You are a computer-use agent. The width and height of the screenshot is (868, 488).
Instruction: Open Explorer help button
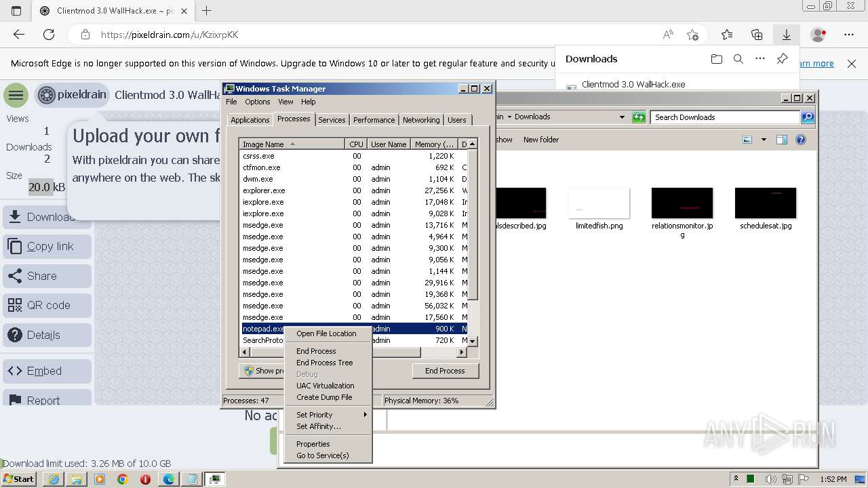(801, 140)
